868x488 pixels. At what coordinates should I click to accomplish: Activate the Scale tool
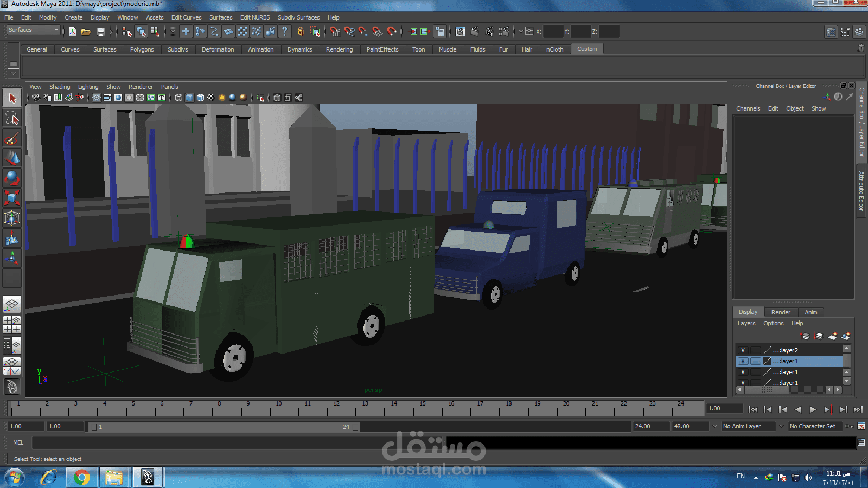[x=12, y=198]
